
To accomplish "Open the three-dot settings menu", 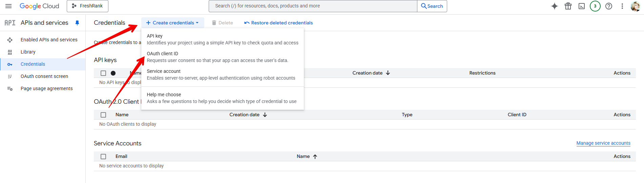I will [622, 6].
